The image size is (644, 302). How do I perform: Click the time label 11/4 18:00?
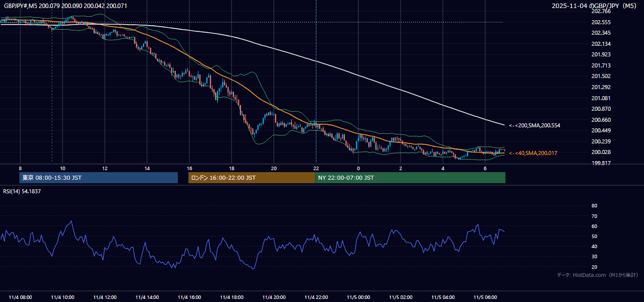231,297
